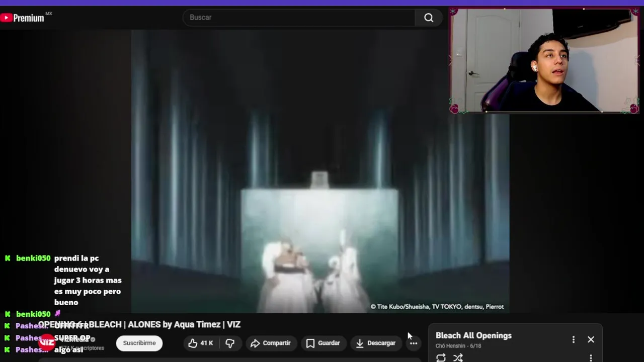This screenshot has width=644, height=362.
Task: Download video via Descargar button
Action: pos(376,343)
